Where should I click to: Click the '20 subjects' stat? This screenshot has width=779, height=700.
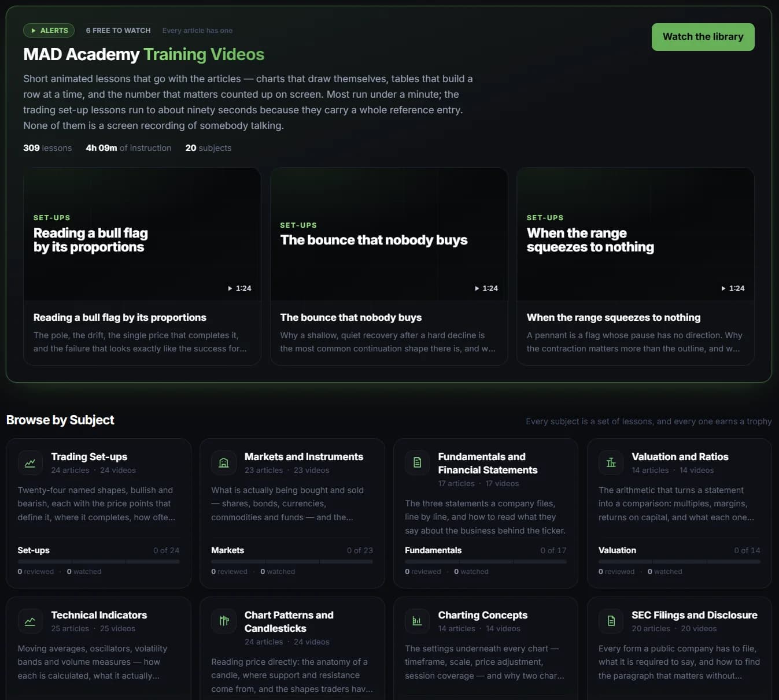click(208, 148)
